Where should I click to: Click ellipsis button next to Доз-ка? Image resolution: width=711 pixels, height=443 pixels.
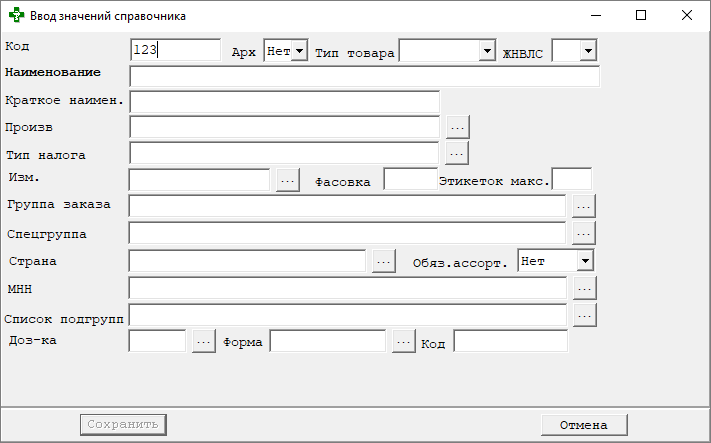point(203,341)
